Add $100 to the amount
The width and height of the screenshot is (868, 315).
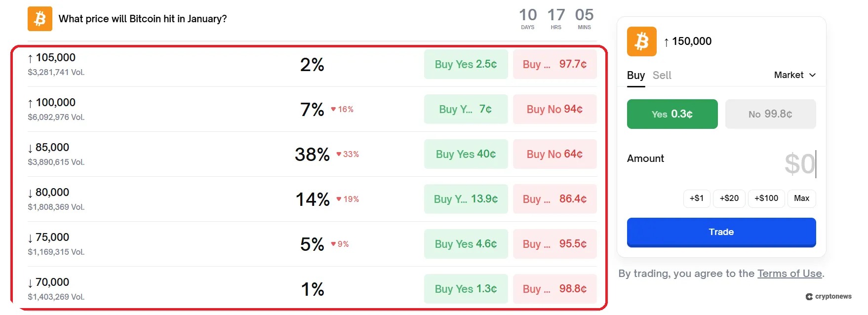click(x=766, y=198)
